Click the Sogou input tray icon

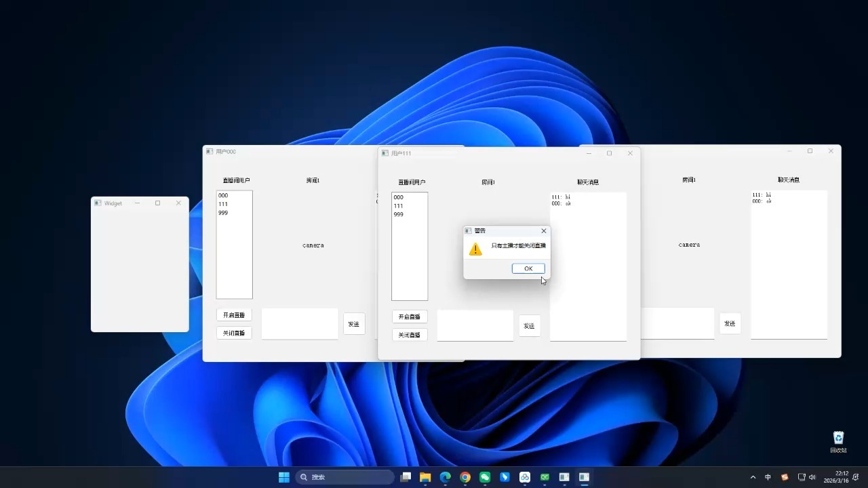(785, 477)
